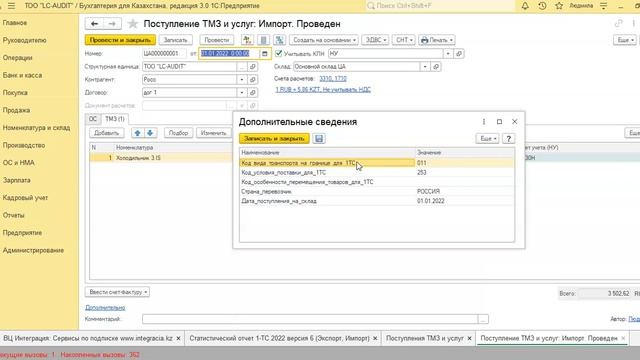Open the Главное section
Image resolution: width=640 pixels, height=360 pixels.
(15, 23)
